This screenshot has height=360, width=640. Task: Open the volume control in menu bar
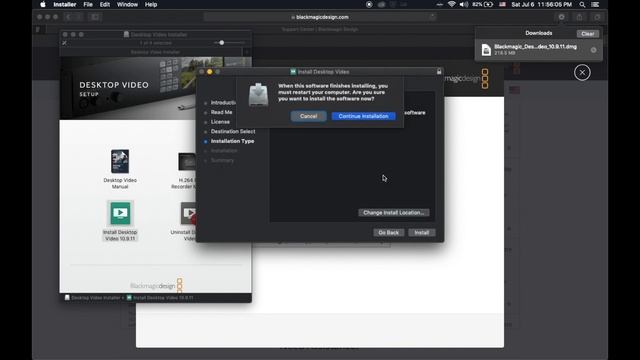(464, 4)
